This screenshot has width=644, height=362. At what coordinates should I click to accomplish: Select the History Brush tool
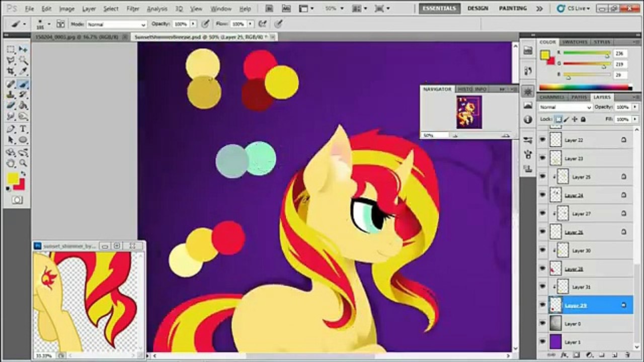point(23,95)
